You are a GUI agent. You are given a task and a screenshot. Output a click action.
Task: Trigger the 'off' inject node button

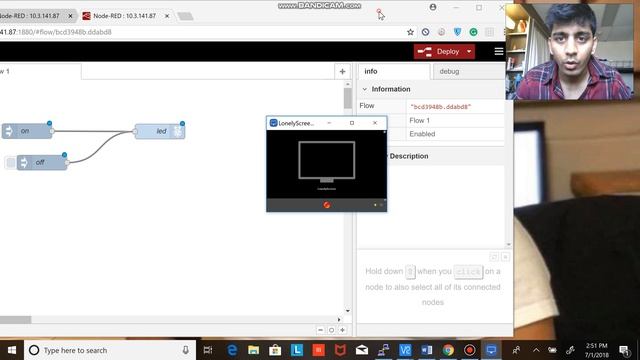(11, 162)
